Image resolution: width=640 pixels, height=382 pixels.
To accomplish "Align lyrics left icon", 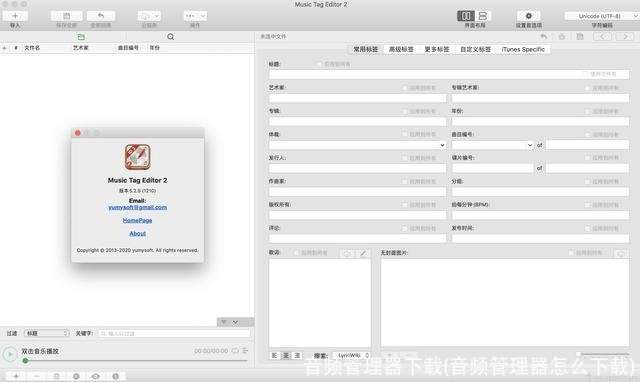I will click(x=274, y=355).
